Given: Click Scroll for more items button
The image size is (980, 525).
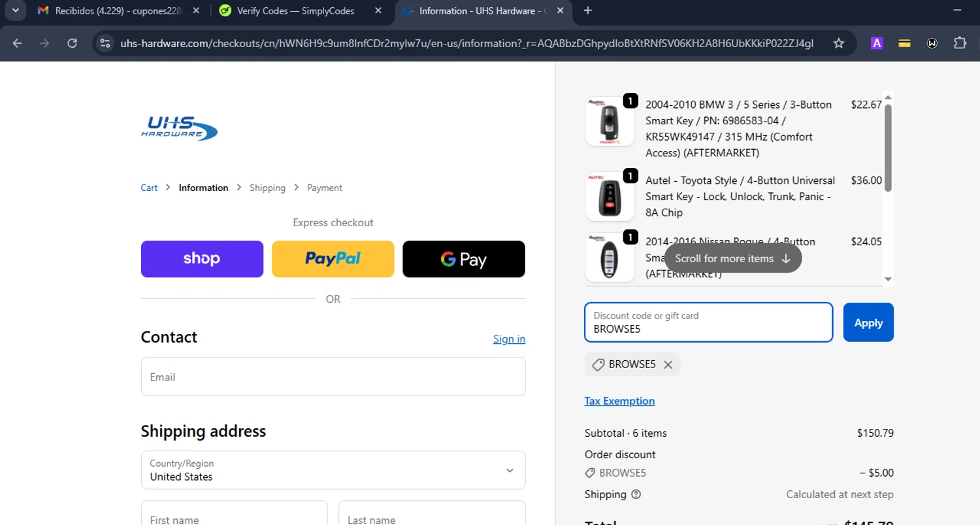Looking at the screenshot, I should click(x=733, y=258).
